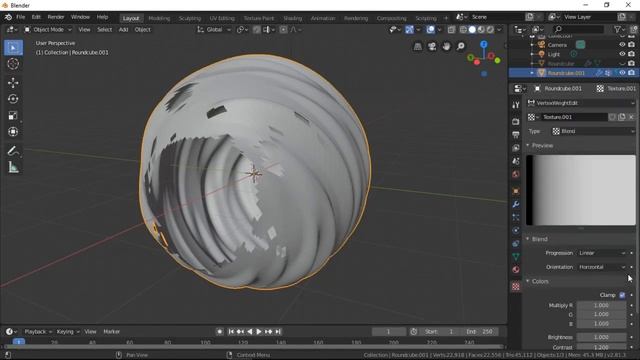Select the Rotate tool

[x=13, y=99]
